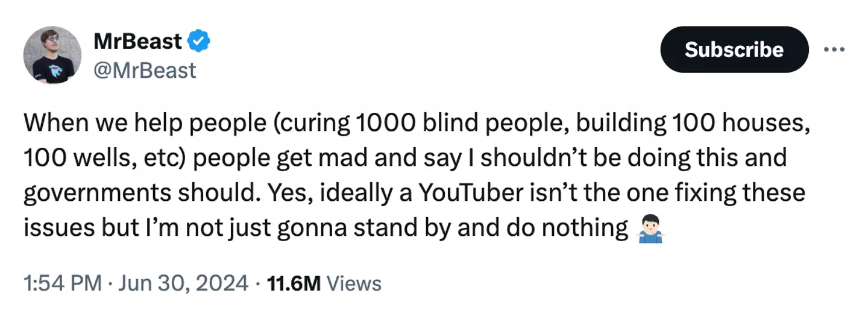
Task: Open the MrBeast display name link
Action: [x=137, y=42]
